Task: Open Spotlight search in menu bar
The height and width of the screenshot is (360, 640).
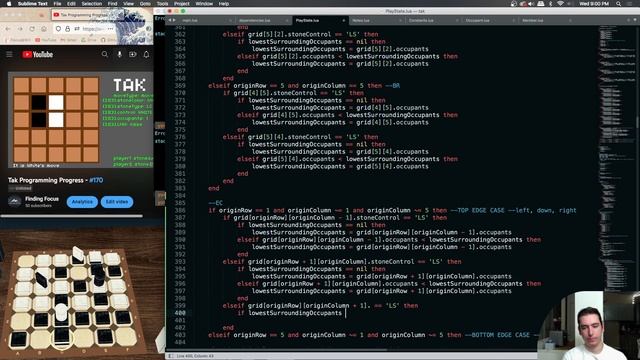Action: [x=619, y=4]
